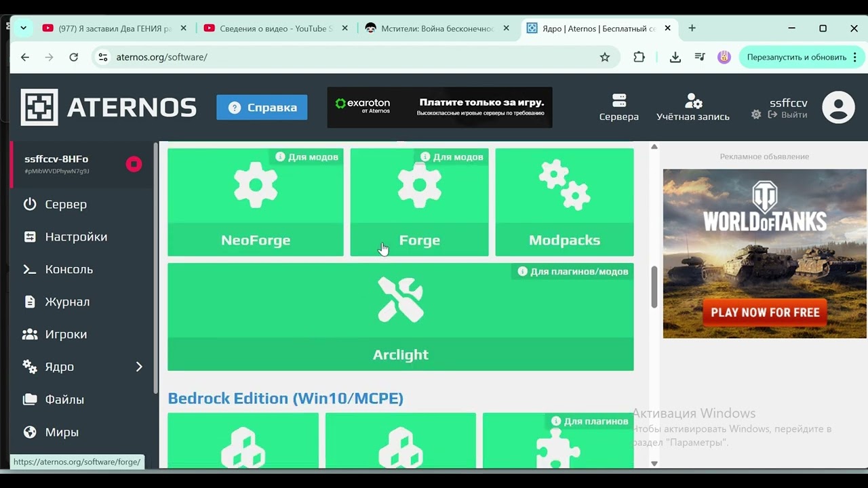This screenshot has height=488, width=868.
Task: Open the Chrome profile avatar
Action: [725, 58]
